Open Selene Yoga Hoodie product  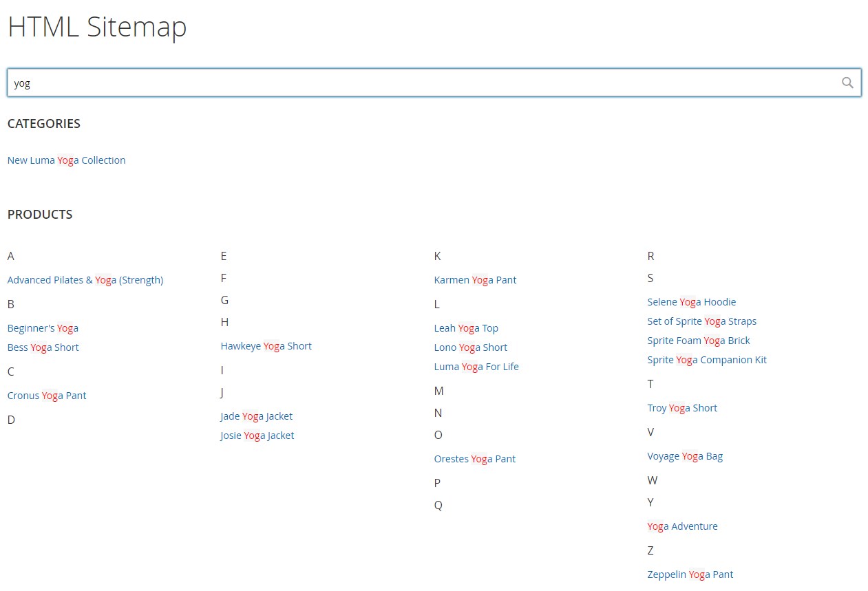[692, 302]
